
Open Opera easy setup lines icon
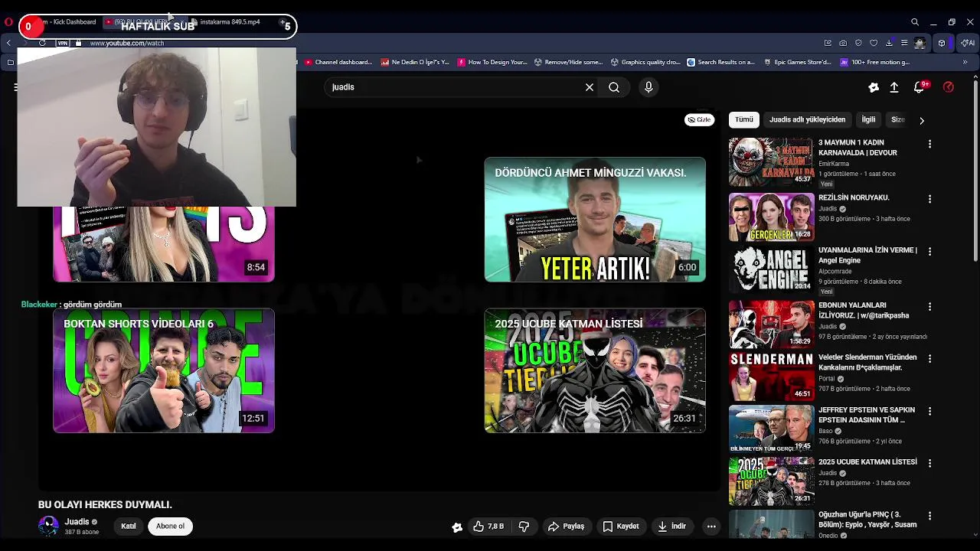(x=904, y=43)
